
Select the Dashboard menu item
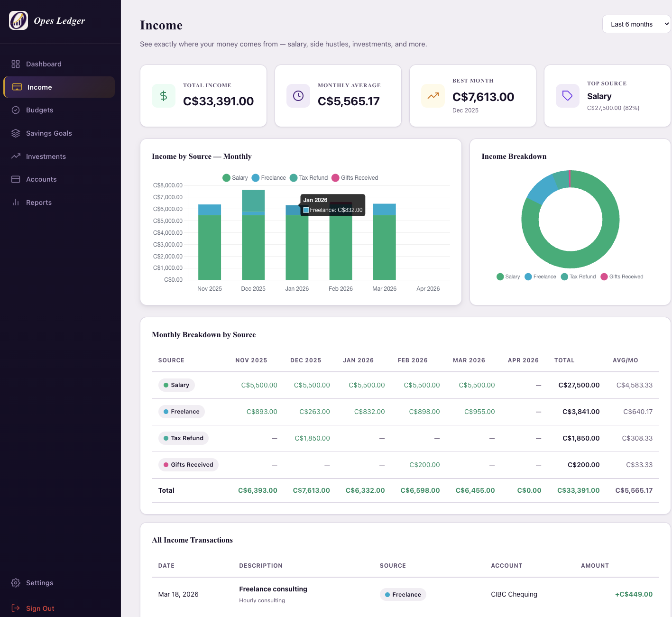(44, 64)
